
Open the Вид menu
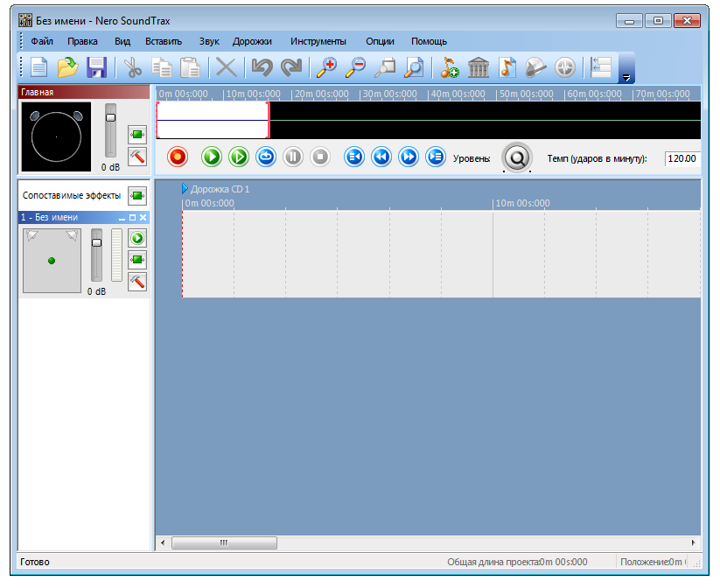(122, 41)
